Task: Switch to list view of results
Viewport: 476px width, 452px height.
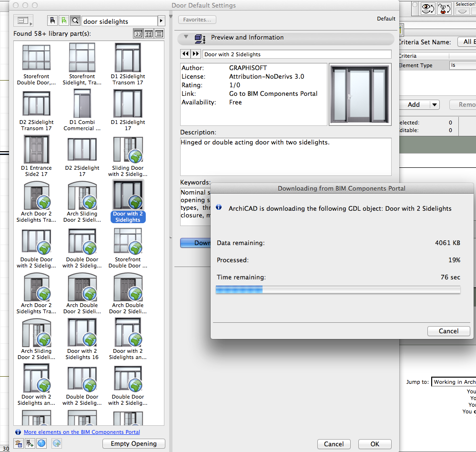Action: 159,34
